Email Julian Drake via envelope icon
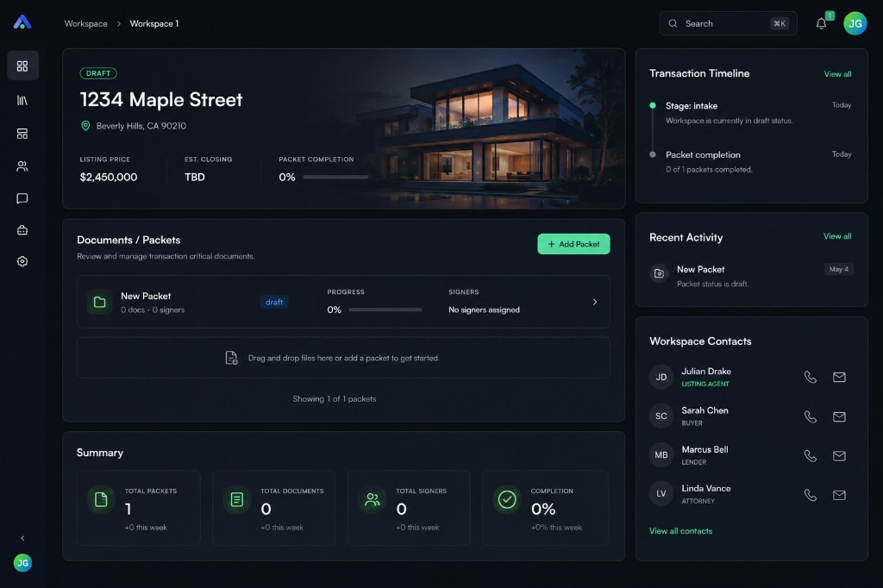Viewport: 883px width, 588px height. [839, 377]
